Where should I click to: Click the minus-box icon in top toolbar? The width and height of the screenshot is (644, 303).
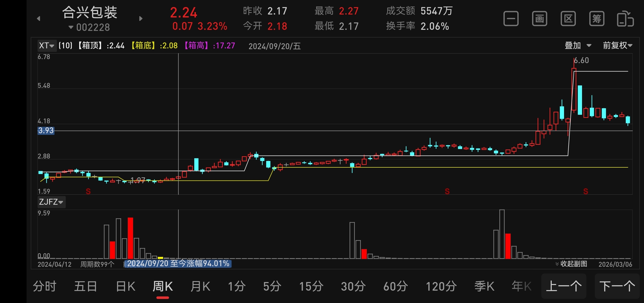pyautogui.click(x=511, y=19)
